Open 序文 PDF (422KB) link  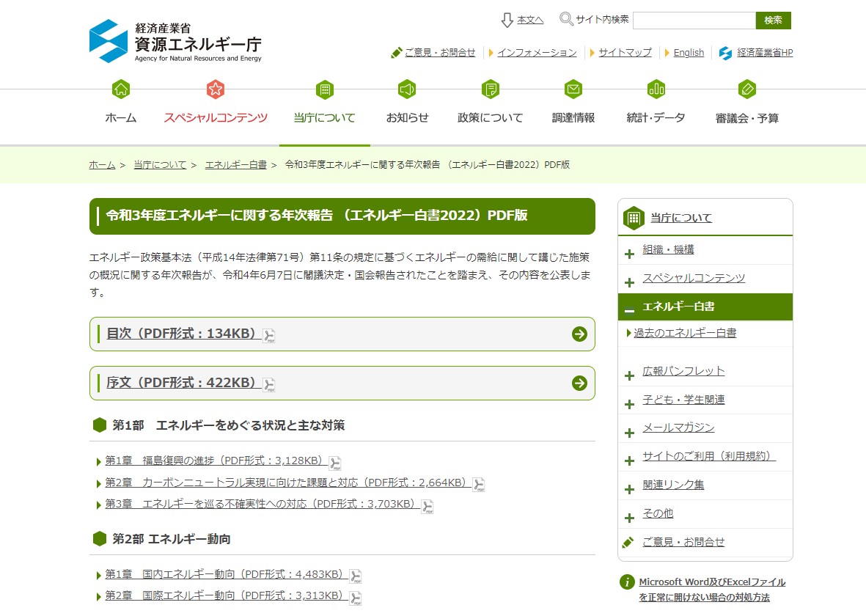[x=183, y=383]
